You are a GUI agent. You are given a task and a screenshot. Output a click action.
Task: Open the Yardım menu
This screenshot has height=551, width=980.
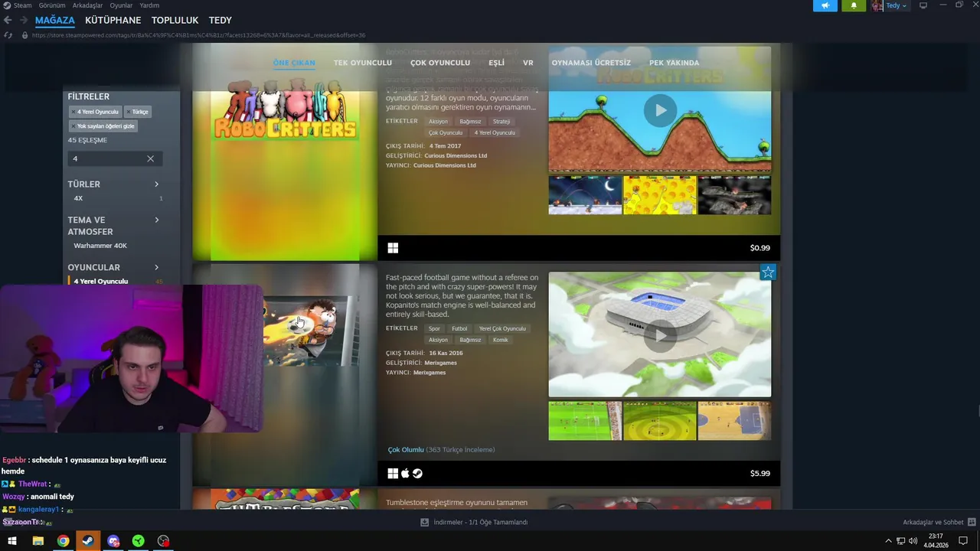coord(149,5)
